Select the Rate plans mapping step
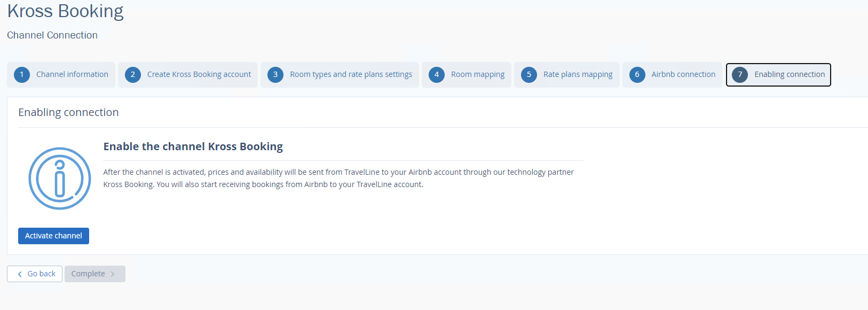The width and height of the screenshot is (868, 310). [567, 75]
